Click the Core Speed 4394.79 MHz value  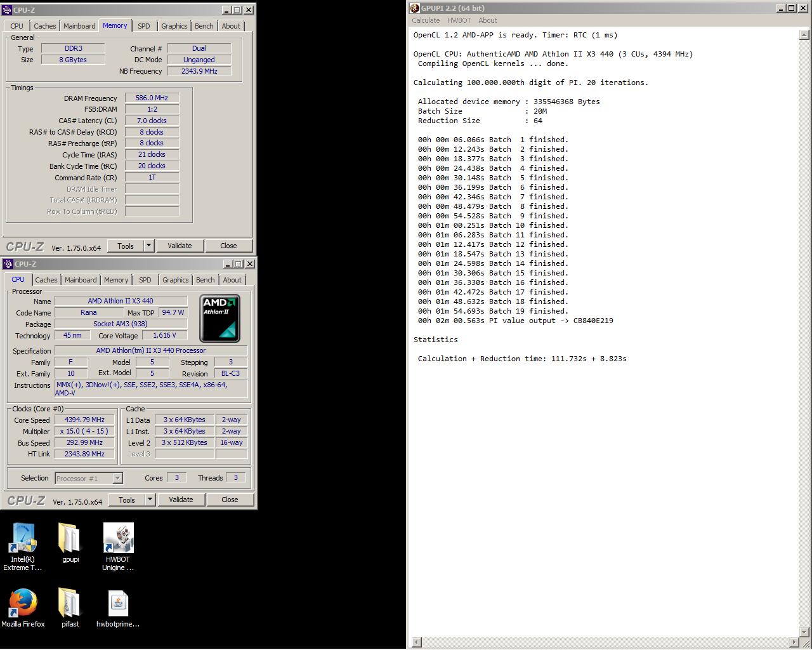click(84, 420)
